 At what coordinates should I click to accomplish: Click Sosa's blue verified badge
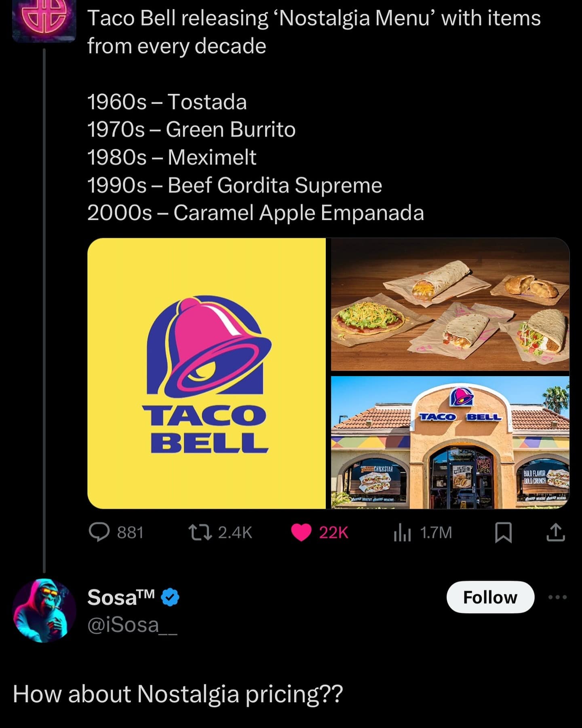point(171,597)
